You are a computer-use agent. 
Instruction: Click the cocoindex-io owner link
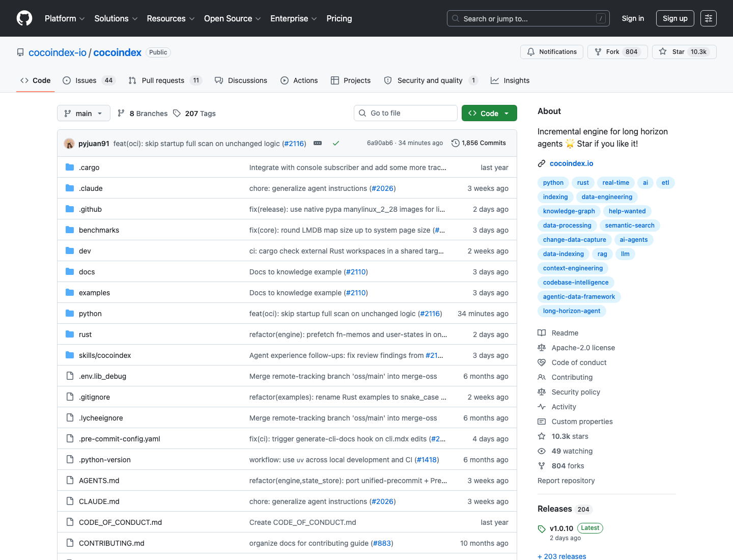tap(58, 52)
